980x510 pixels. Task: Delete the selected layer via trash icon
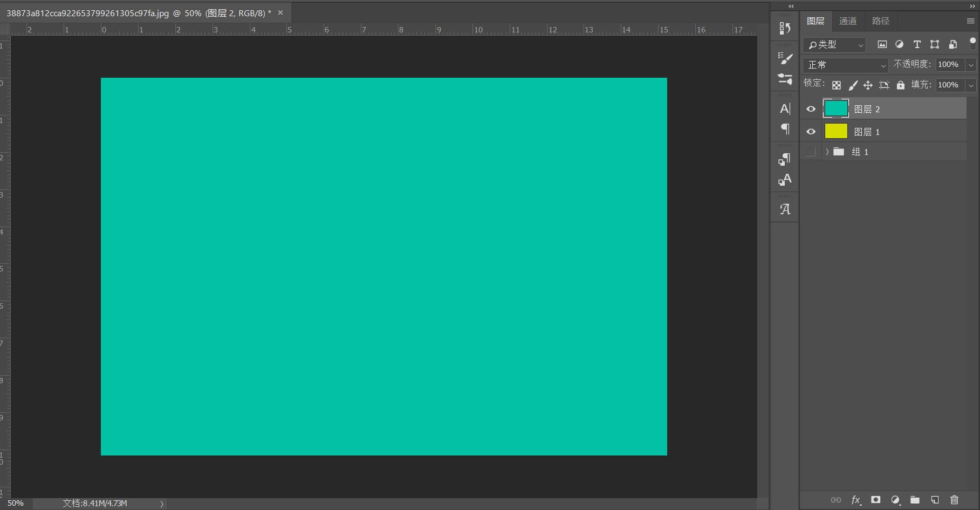(x=955, y=500)
